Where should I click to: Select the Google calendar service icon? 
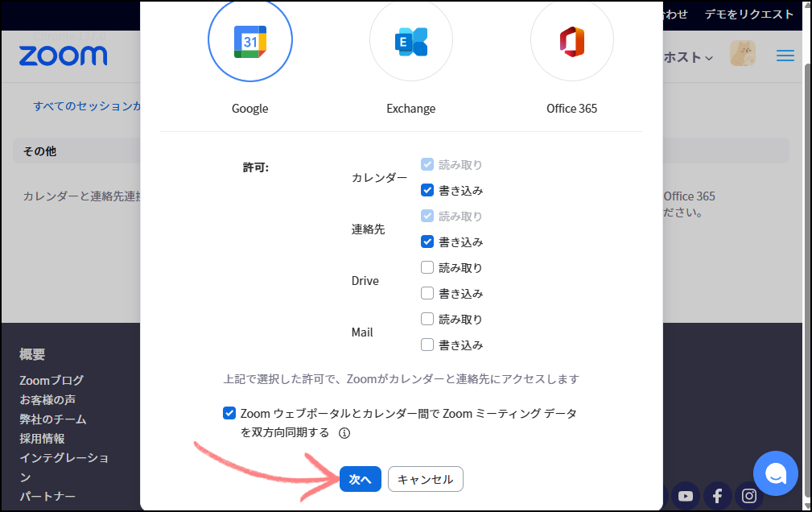coord(250,40)
